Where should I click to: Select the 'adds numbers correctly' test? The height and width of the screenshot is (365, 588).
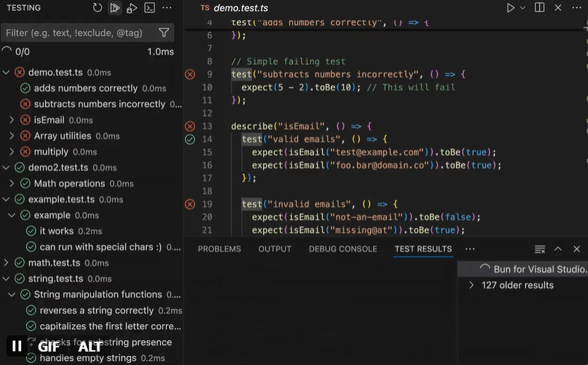[85, 88]
